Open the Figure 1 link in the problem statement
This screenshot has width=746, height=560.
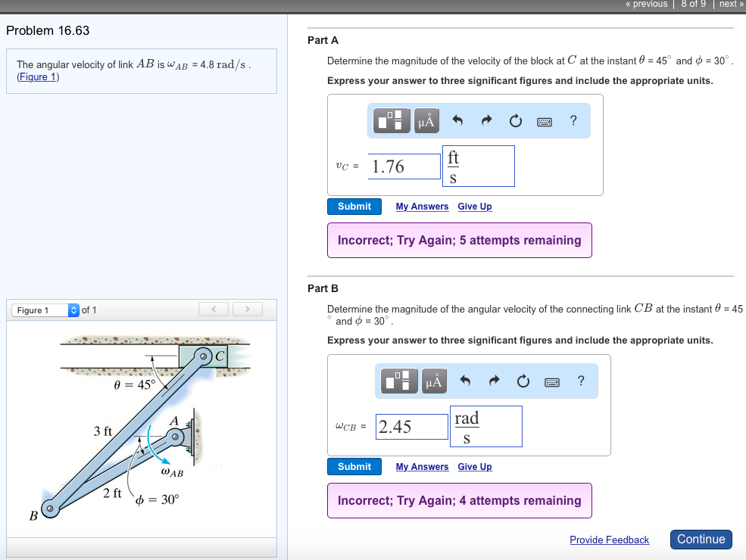(x=37, y=76)
